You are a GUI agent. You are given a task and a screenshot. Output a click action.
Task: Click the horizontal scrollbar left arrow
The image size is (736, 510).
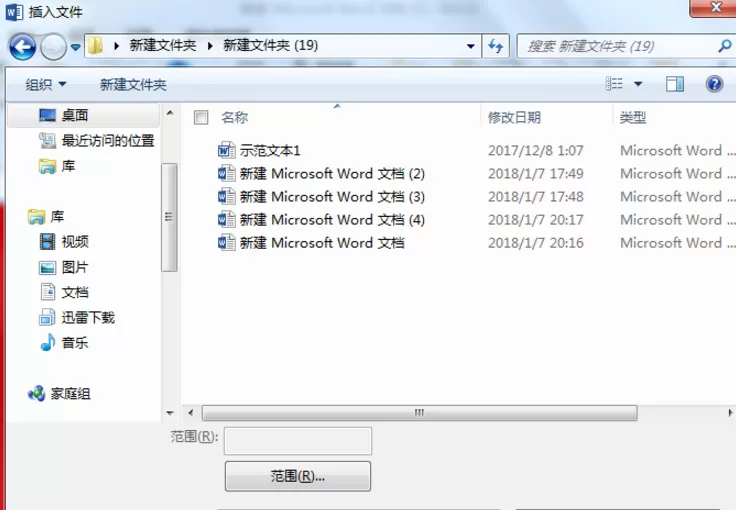tap(191, 413)
